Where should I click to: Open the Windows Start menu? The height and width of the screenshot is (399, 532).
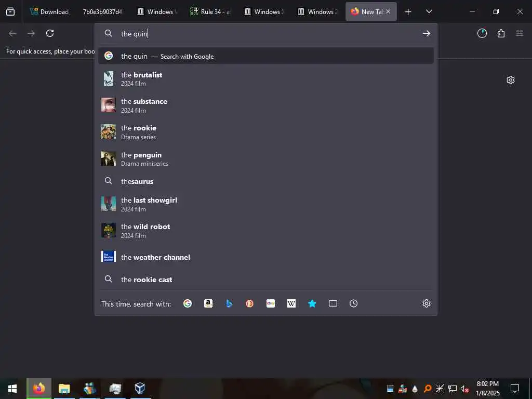[x=12, y=389]
